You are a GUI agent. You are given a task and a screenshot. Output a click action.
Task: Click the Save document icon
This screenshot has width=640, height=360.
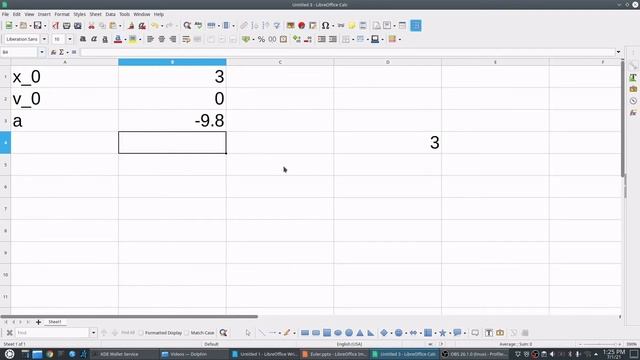tap(38, 26)
